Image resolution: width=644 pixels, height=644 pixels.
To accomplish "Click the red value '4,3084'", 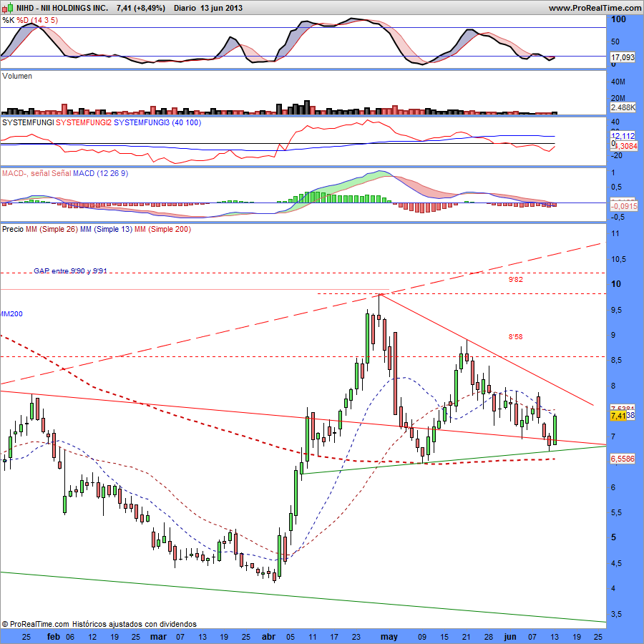I will 626,146.
